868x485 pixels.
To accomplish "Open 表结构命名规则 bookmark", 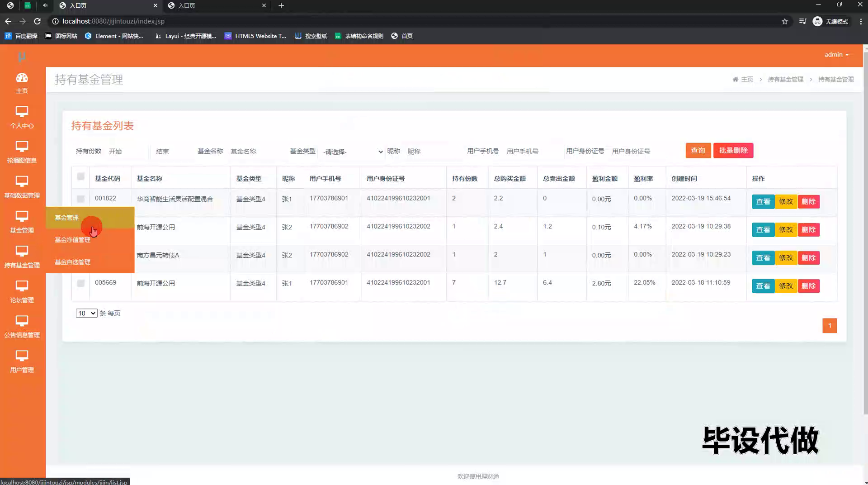I will [x=359, y=36].
